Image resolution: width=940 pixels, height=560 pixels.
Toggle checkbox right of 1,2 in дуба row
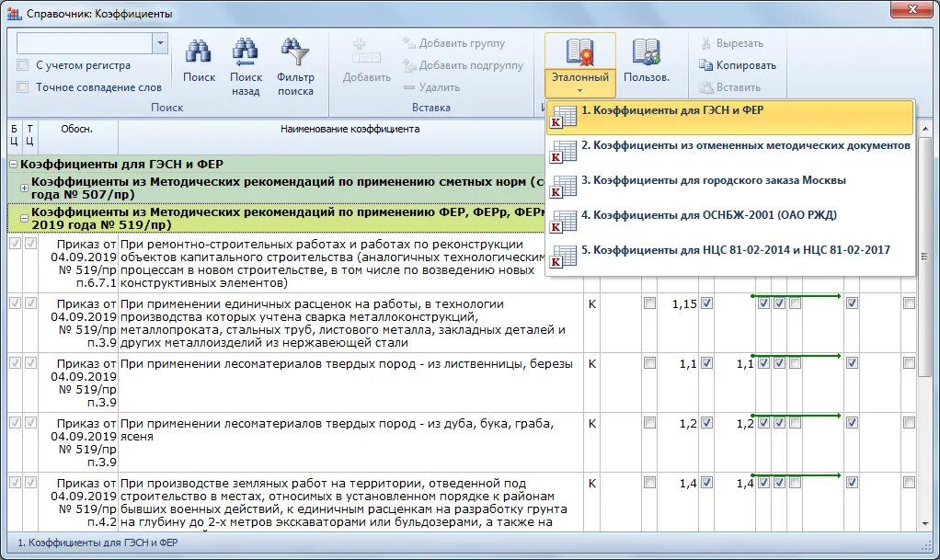click(706, 423)
